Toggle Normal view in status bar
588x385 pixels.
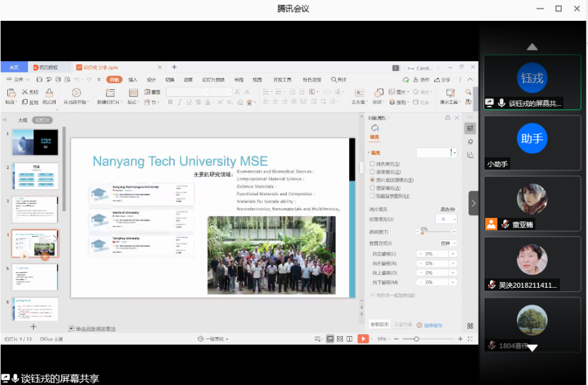click(330, 339)
